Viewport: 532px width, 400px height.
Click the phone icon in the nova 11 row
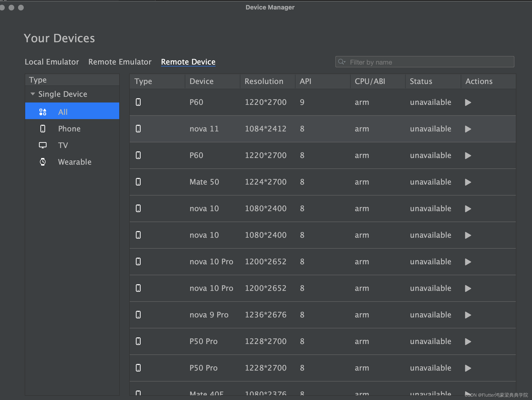[x=138, y=129]
